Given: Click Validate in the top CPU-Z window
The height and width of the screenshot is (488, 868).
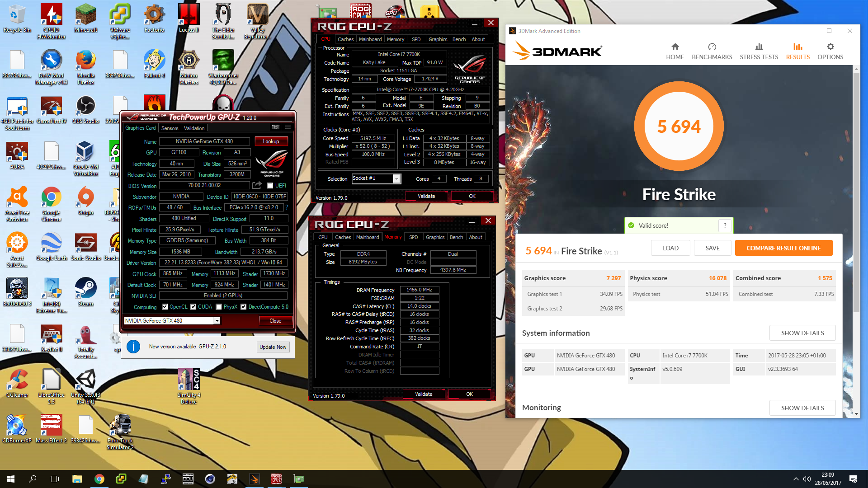Looking at the screenshot, I should [426, 196].
